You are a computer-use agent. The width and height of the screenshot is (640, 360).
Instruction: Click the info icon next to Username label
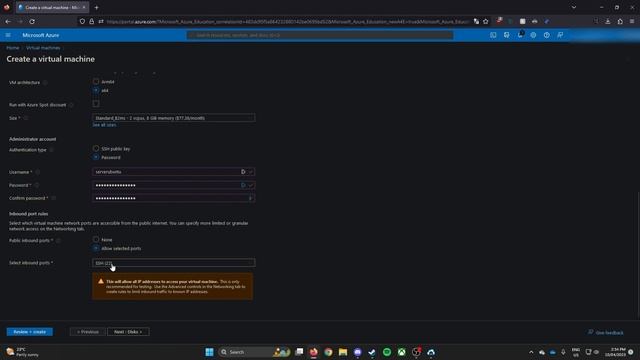[x=38, y=172]
